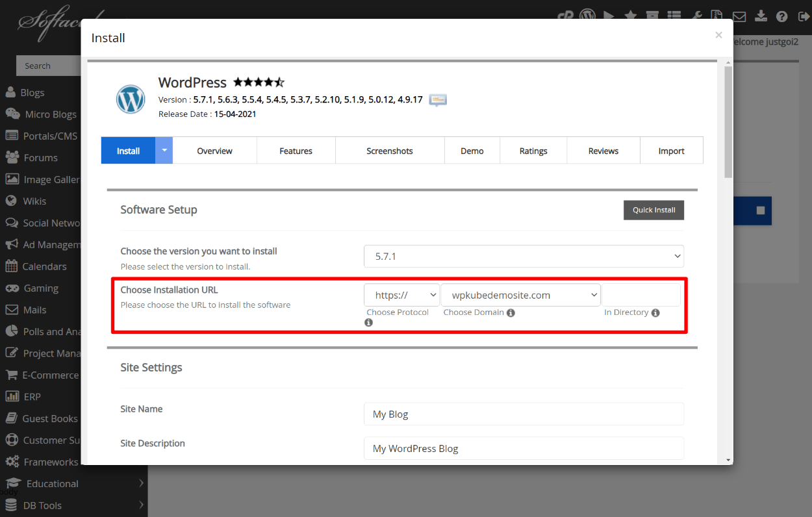Click the Mails envelope icon in sidebar

(x=12, y=310)
